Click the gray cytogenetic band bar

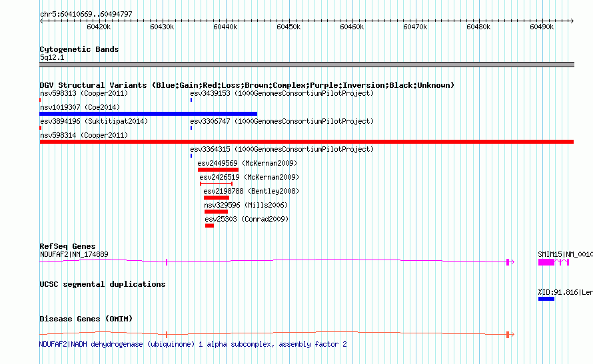306,65
